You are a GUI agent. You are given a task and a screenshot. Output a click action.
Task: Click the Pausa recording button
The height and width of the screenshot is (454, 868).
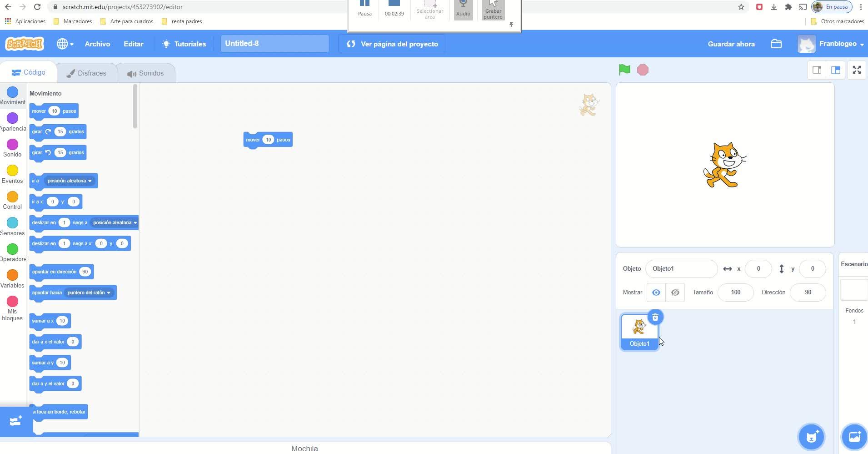coord(364,8)
